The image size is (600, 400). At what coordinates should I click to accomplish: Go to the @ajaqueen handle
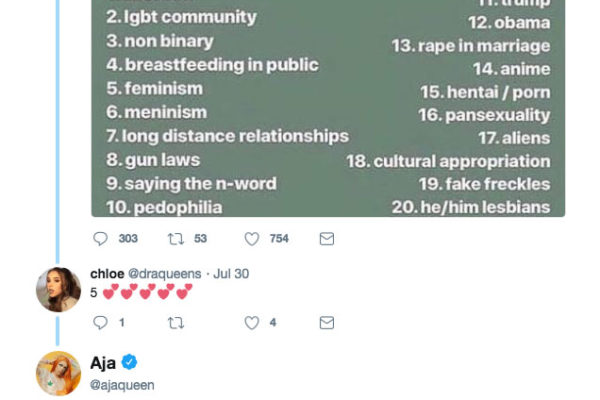123,384
